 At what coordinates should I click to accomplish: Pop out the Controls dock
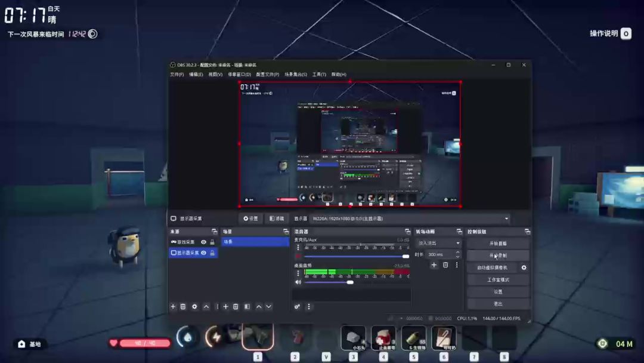pos(527,232)
